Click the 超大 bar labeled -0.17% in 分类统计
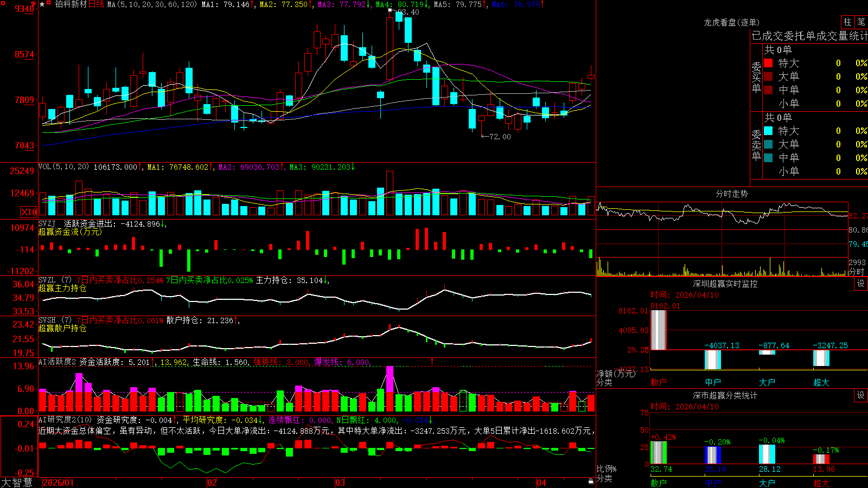Viewport: 868px width, 488px height. [821, 459]
